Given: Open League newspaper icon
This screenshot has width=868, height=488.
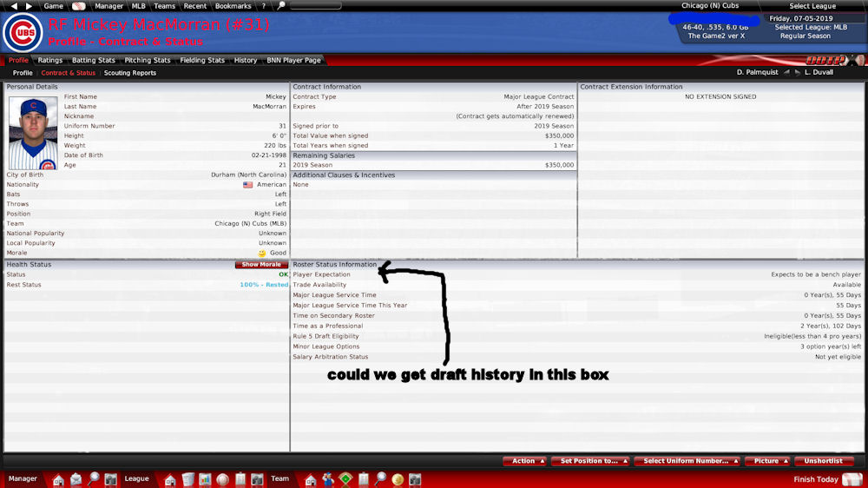Looking at the screenshot, I should coord(188,479).
